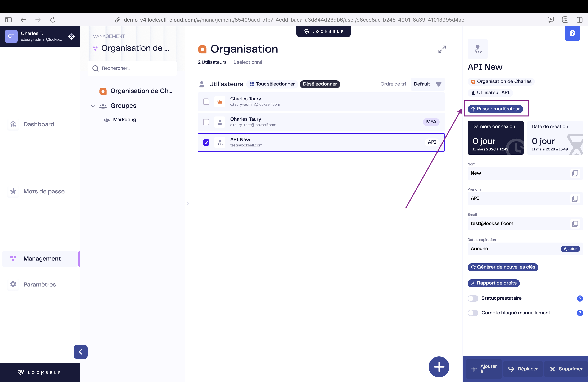Uncheck the API New user checkbox
Image resolution: width=588 pixels, height=382 pixels.
(x=206, y=142)
